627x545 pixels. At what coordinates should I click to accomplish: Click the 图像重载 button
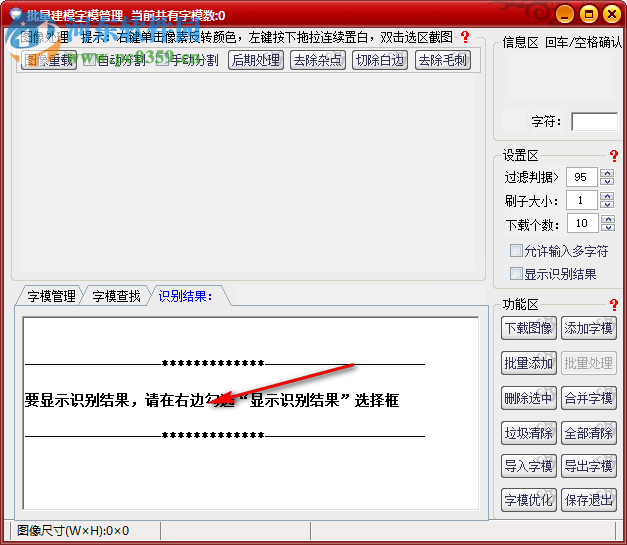point(49,60)
